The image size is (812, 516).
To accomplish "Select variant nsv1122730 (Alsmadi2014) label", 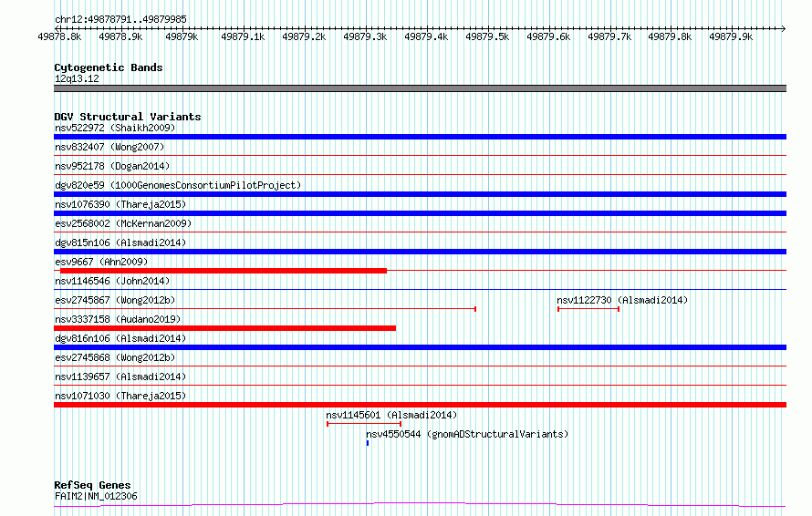I will [622, 300].
